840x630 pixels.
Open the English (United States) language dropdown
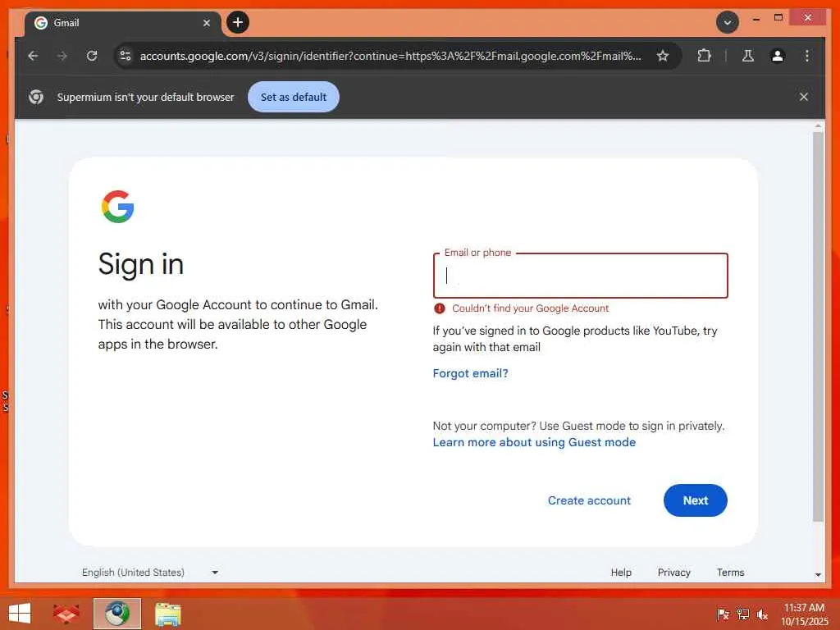point(150,572)
